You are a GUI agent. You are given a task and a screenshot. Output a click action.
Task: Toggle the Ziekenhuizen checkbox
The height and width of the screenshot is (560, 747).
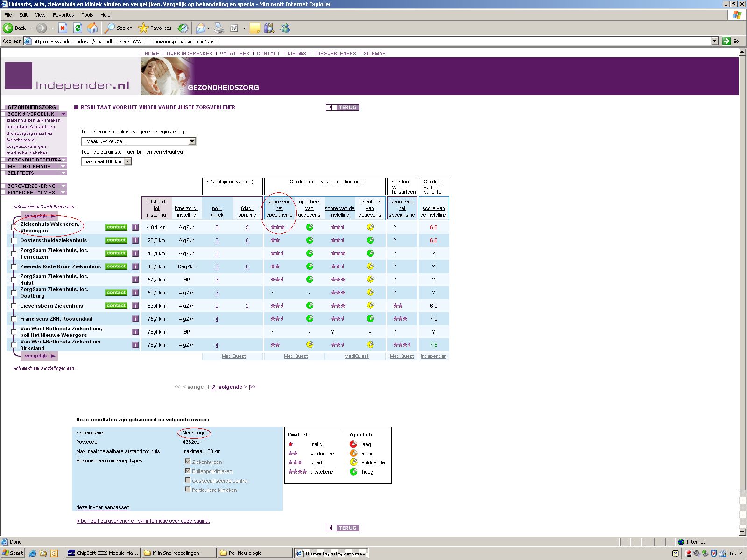click(188, 461)
